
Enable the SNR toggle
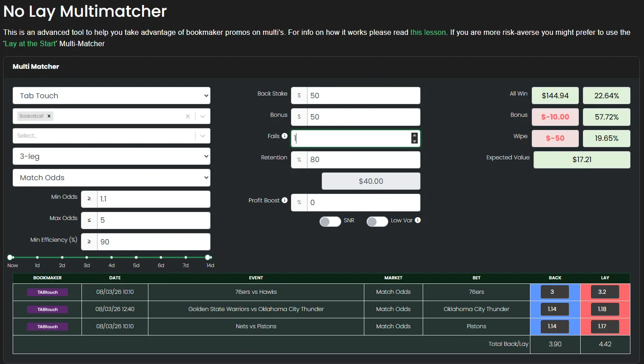[x=330, y=221]
